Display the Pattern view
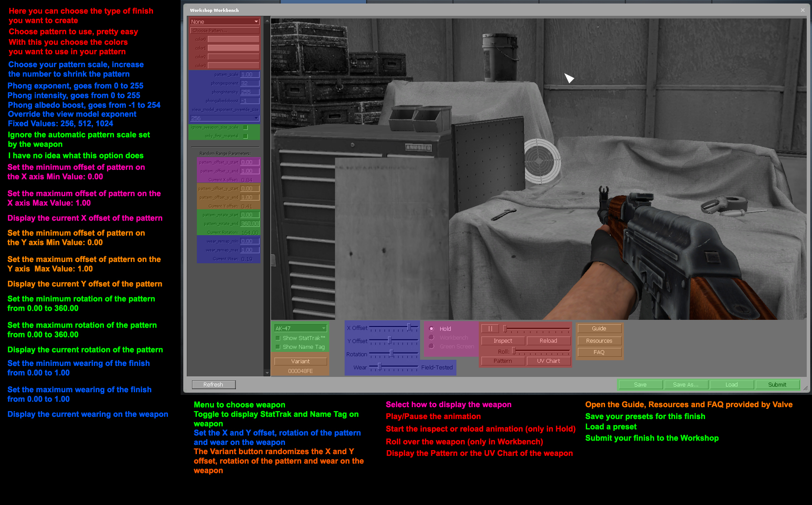Image resolution: width=812 pixels, height=505 pixels. point(503,361)
